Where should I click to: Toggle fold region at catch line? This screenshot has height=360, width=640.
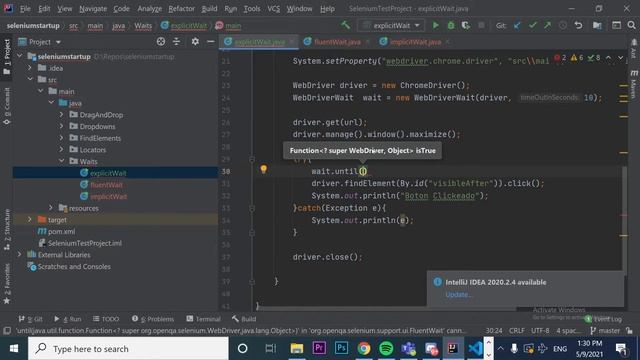tap(252, 208)
